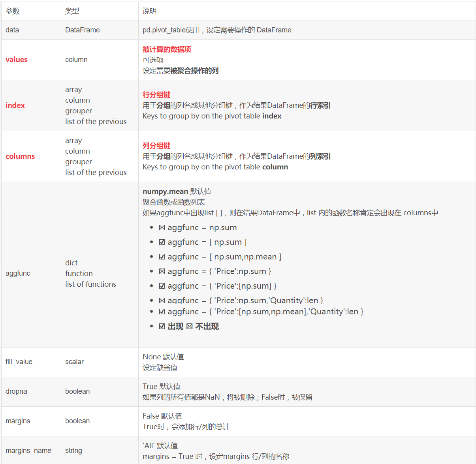Check the "aggfunc = [ np.sum,np.mean ]" item

point(162,256)
